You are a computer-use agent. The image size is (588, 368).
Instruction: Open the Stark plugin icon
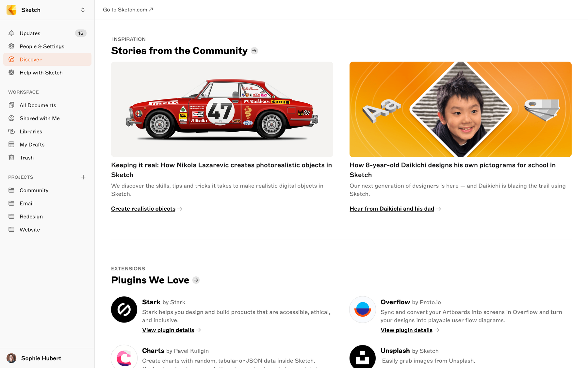point(124,309)
